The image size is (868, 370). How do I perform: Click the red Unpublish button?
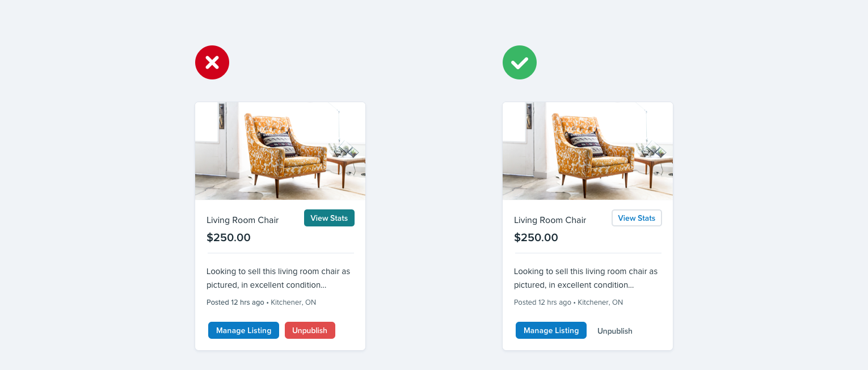click(x=310, y=330)
